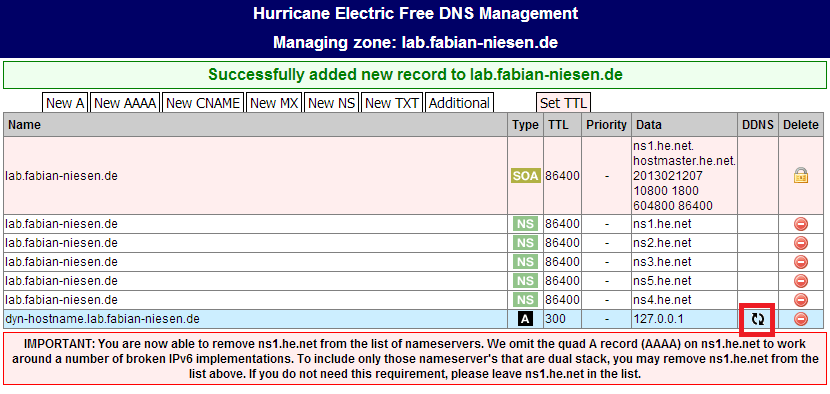This screenshot has width=830, height=394.
Task: Open the New TXT record tab
Action: pos(392,103)
